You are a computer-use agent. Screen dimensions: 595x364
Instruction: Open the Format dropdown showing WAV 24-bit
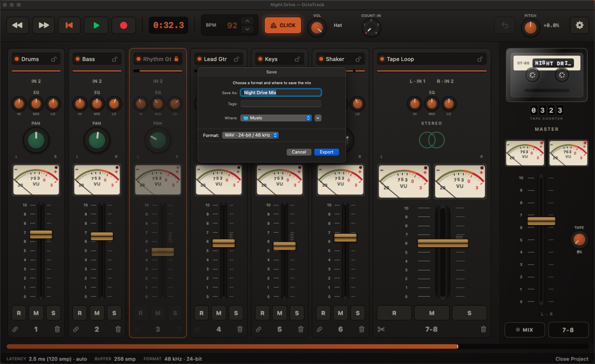click(x=250, y=135)
